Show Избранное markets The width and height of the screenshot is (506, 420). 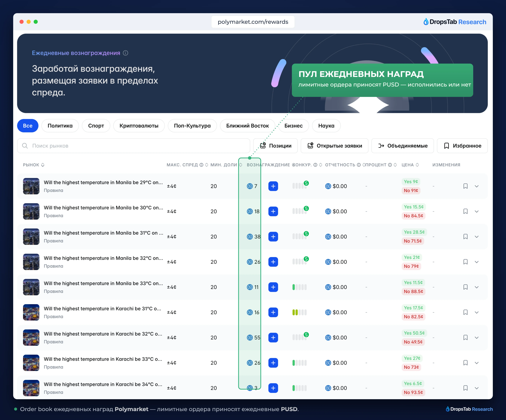tap(462, 146)
